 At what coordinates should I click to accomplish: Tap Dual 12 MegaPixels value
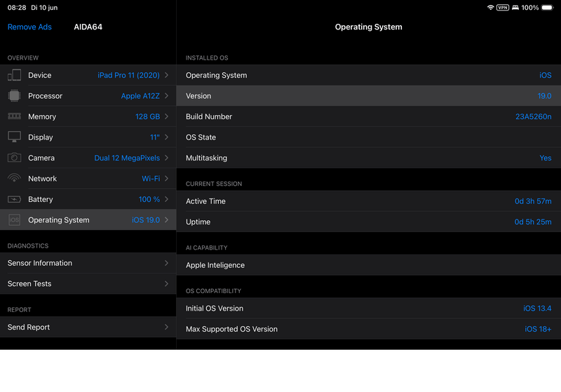[x=127, y=158]
